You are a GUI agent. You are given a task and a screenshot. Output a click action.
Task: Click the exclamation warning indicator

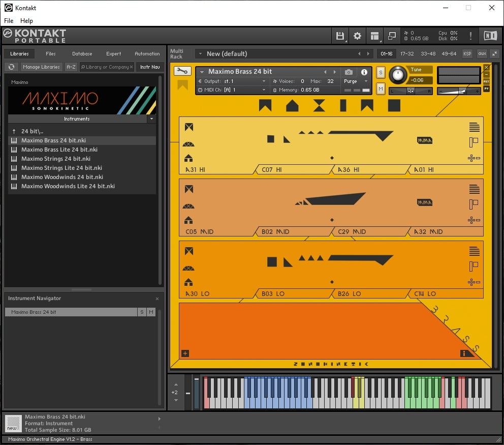(470, 36)
